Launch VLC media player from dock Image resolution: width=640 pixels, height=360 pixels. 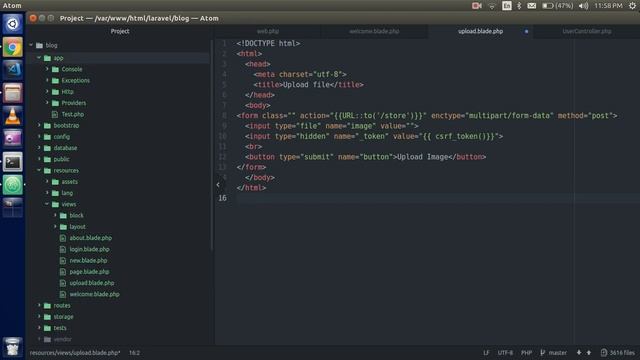click(x=13, y=116)
